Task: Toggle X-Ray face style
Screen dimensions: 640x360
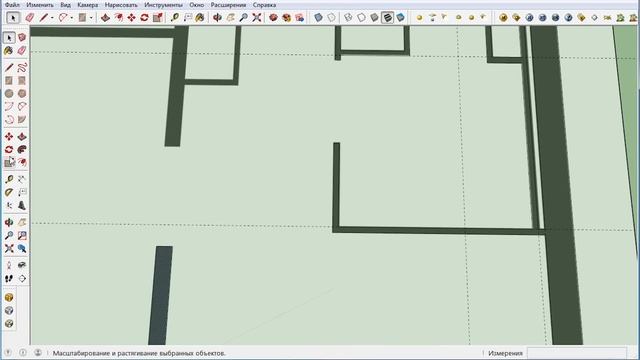Action: 318,18
